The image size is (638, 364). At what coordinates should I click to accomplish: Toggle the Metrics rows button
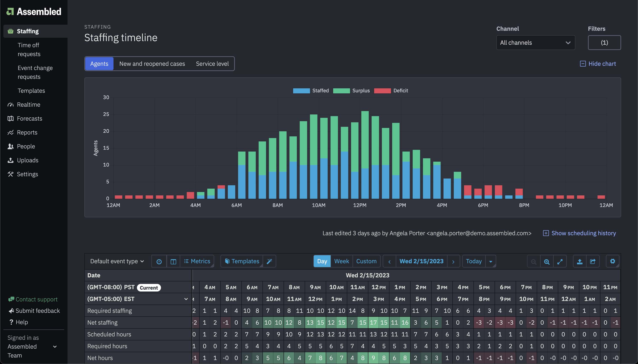click(x=197, y=261)
